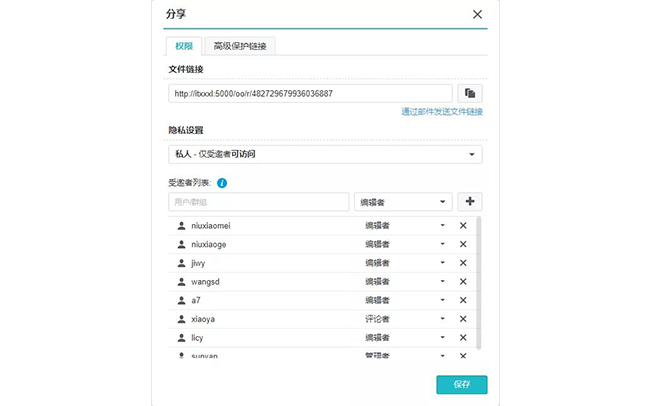Change the role dropdown for niuxiaomei
The width and height of the screenshot is (650, 406).
tap(405, 226)
